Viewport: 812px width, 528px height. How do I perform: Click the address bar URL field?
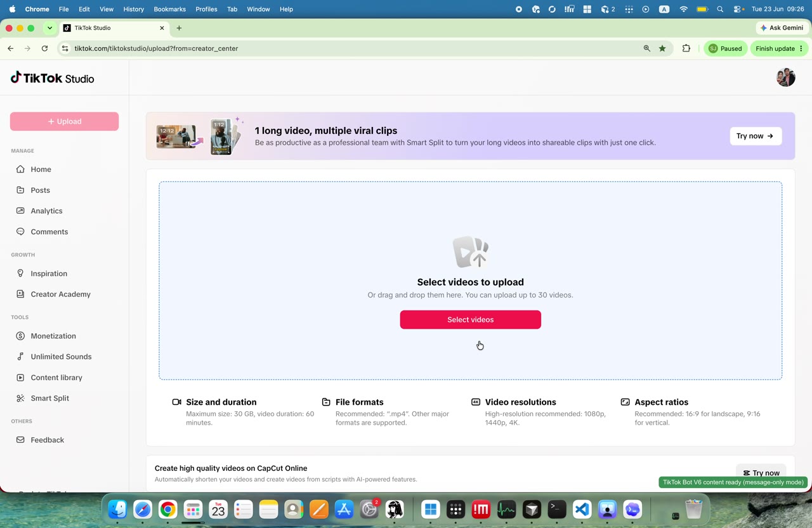[355, 48]
